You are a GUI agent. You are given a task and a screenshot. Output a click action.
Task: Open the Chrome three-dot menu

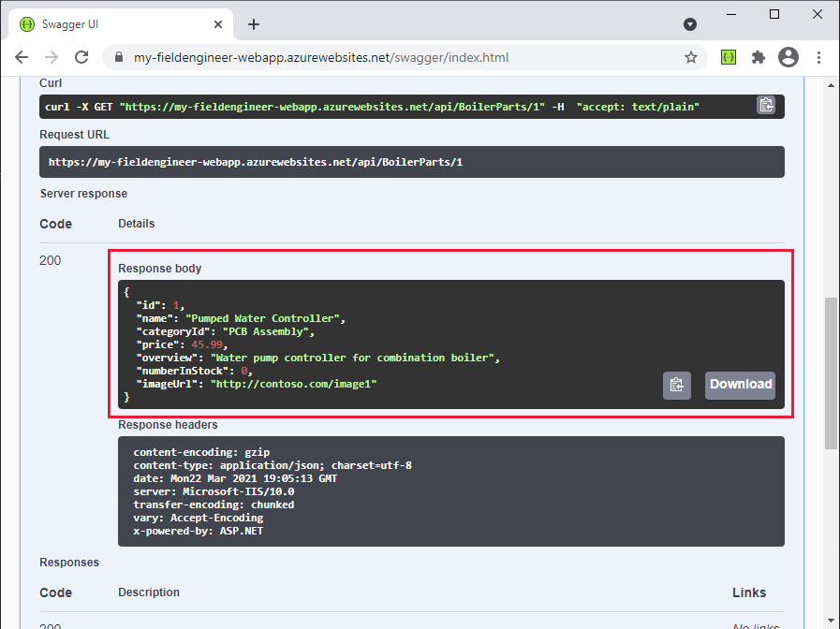coord(818,57)
